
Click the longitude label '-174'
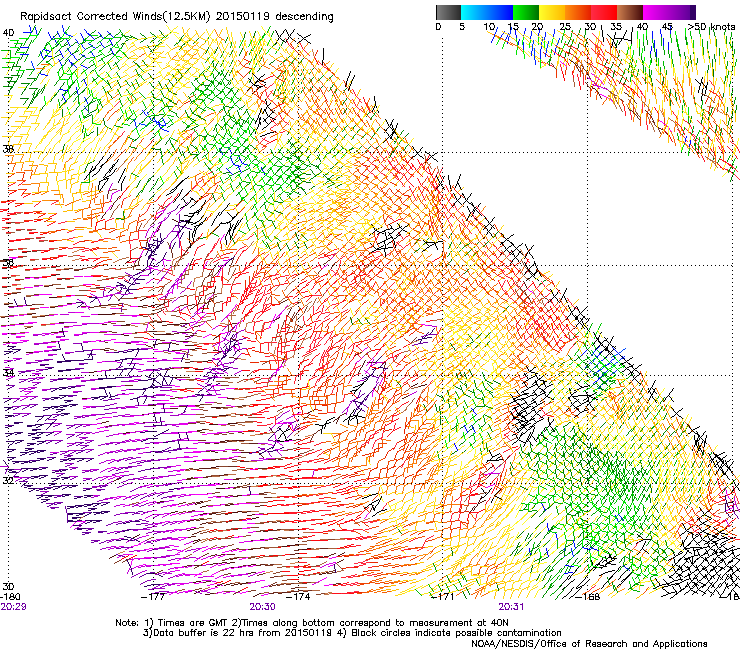(298, 597)
